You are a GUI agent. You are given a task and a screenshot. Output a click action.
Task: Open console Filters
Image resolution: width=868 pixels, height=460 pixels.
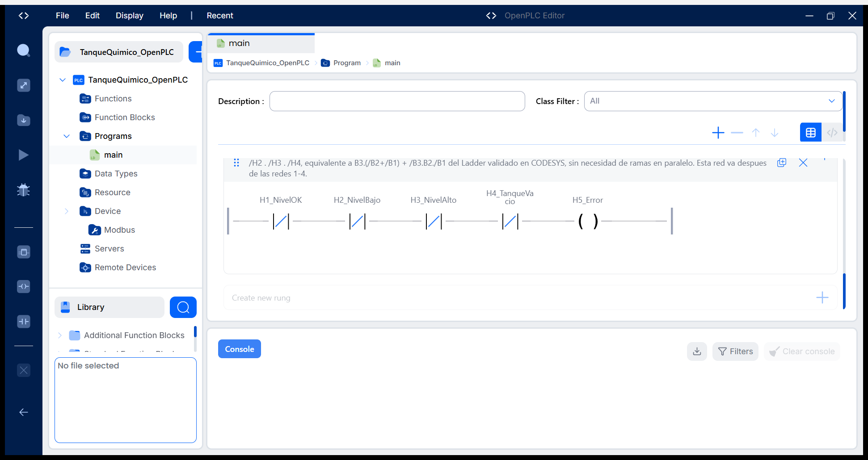coord(735,351)
